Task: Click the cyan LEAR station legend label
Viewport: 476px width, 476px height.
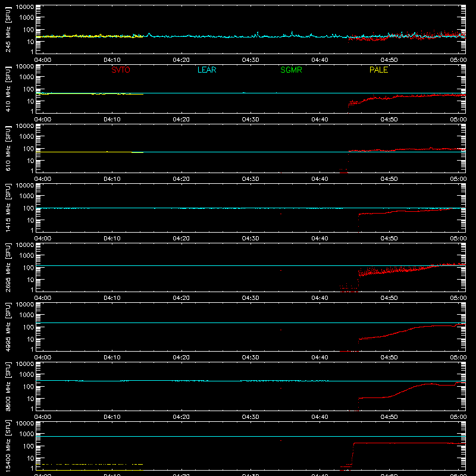Action: pyautogui.click(x=206, y=70)
